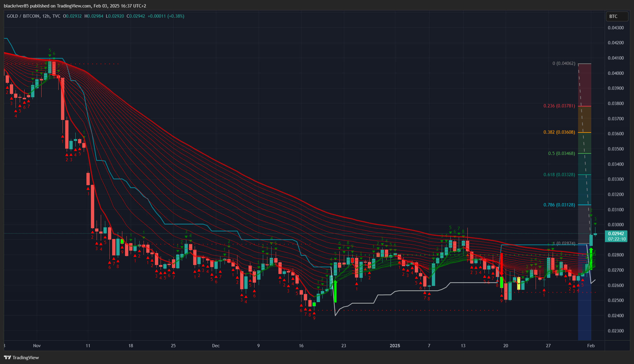Click the current price label 0.02942
The height and width of the screenshot is (364, 634).
point(616,234)
